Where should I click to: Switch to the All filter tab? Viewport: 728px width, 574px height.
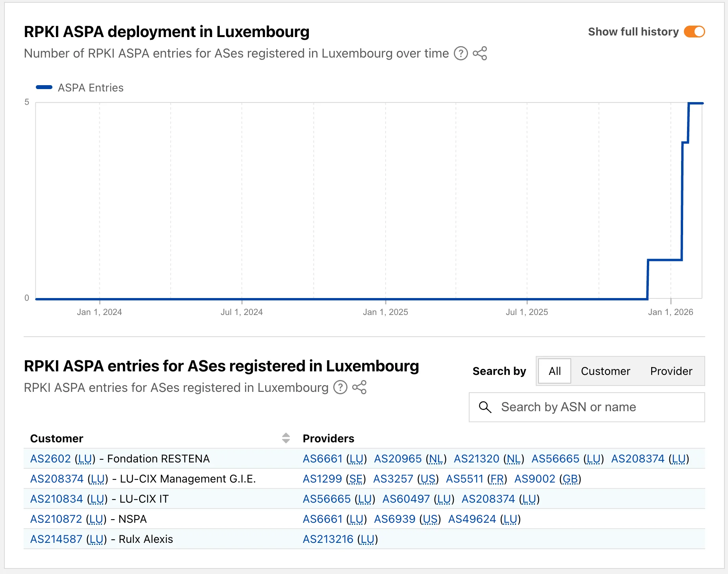click(554, 371)
